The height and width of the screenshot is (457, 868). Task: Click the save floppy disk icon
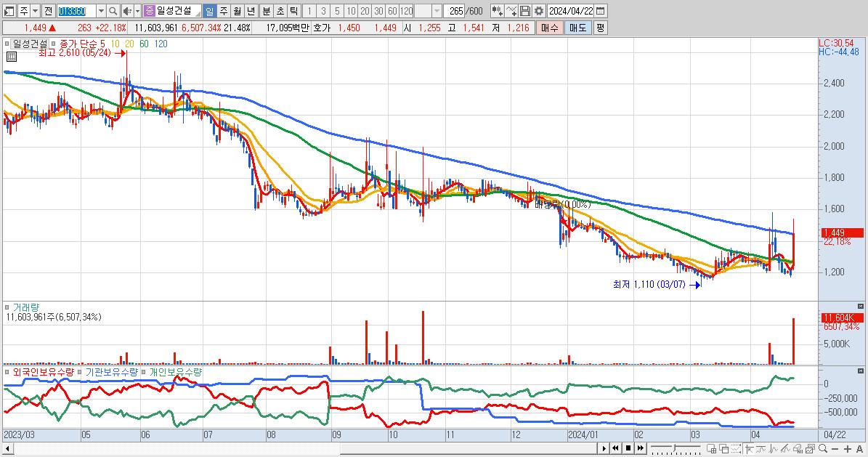(x=524, y=10)
